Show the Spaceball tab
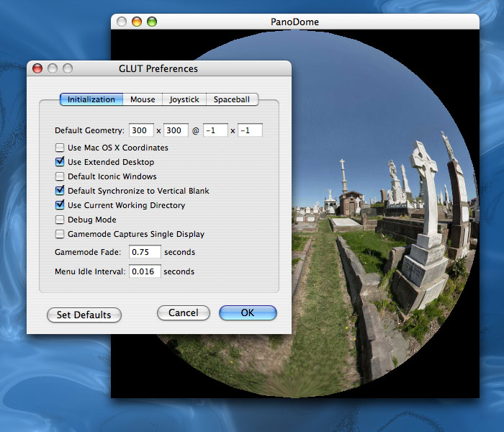 click(232, 99)
